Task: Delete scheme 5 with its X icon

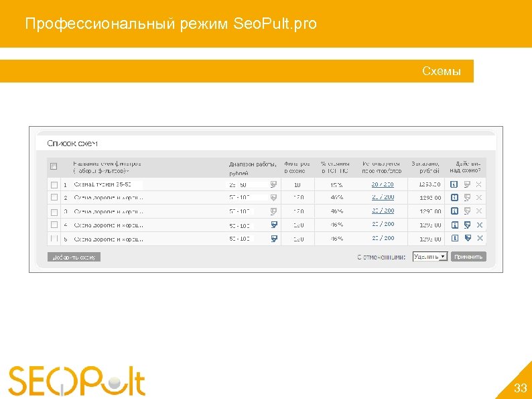Action: pos(480,238)
